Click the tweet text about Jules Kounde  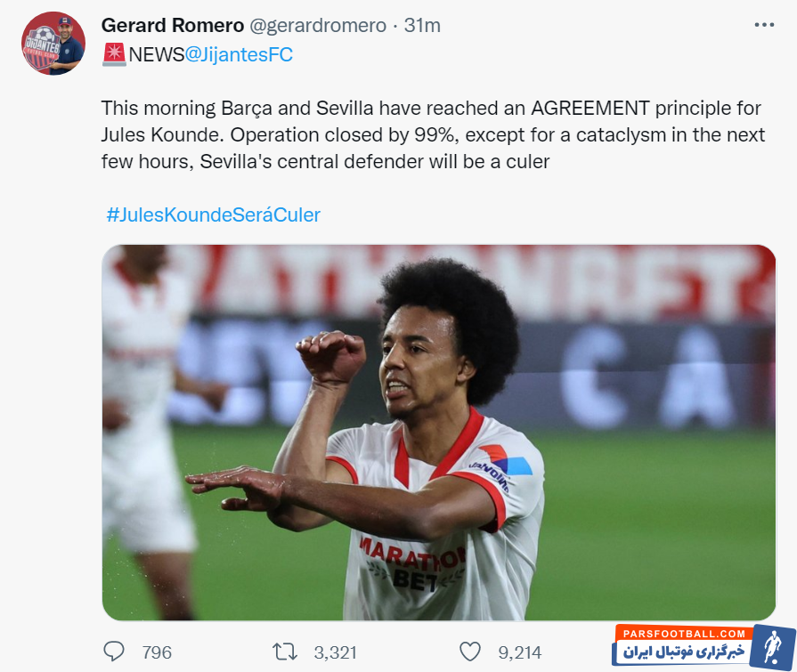433,135
